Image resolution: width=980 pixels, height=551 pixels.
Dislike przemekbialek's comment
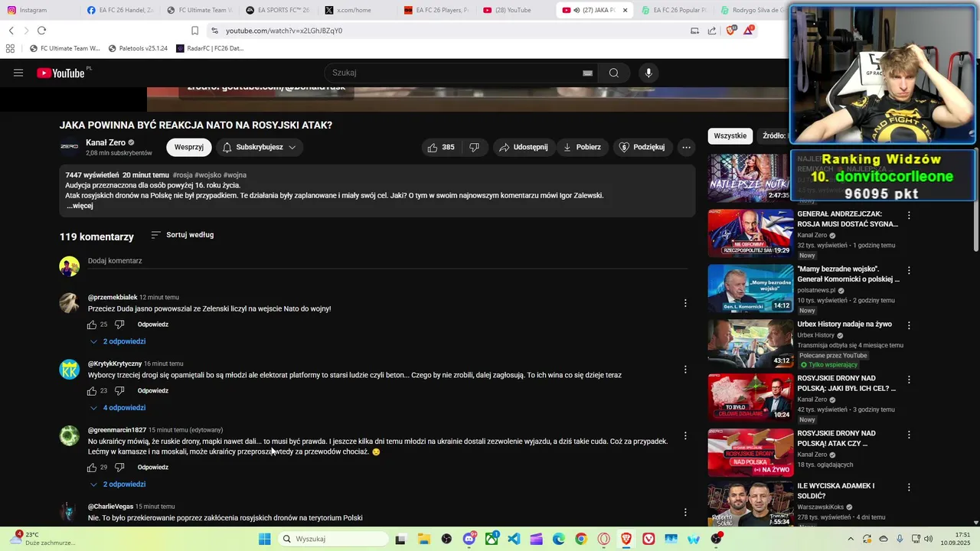[x=119, y=324]
